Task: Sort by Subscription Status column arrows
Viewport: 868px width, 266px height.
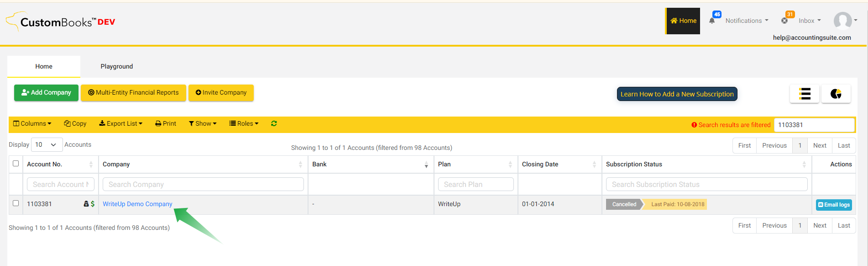Action: (804, 165)
